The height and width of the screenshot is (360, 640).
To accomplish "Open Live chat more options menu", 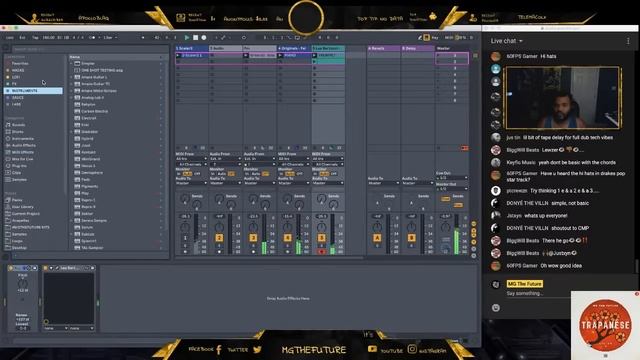I will 628,41.
